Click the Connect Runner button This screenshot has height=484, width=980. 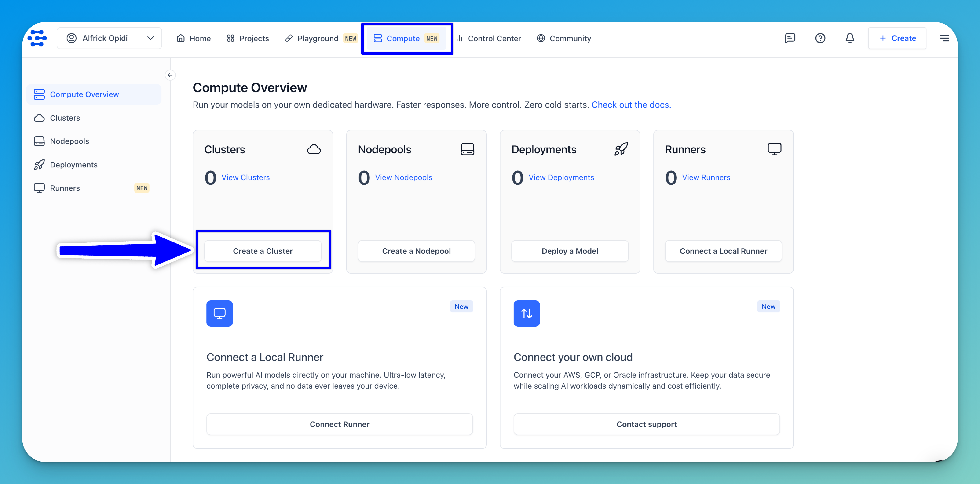(x=339, y=424)
